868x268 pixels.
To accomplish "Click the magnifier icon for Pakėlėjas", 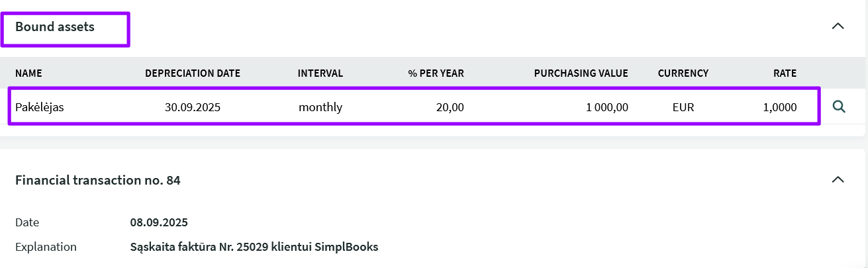I will click(839, 107).
